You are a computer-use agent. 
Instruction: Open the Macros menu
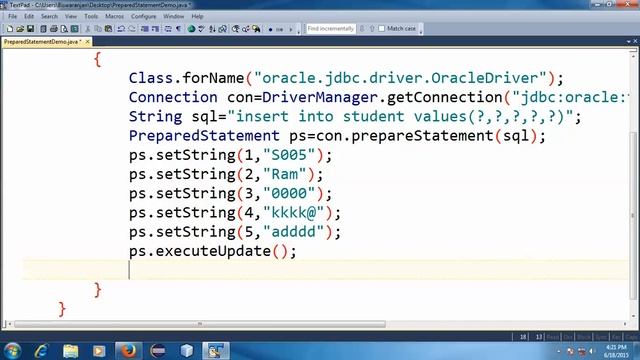(x=114, y=16)
